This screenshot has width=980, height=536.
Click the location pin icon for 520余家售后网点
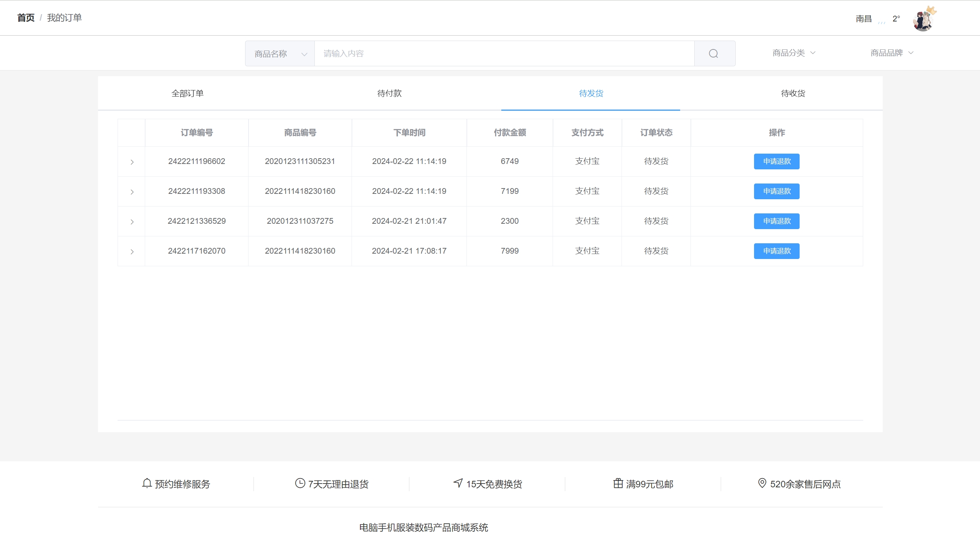point(762,483)
